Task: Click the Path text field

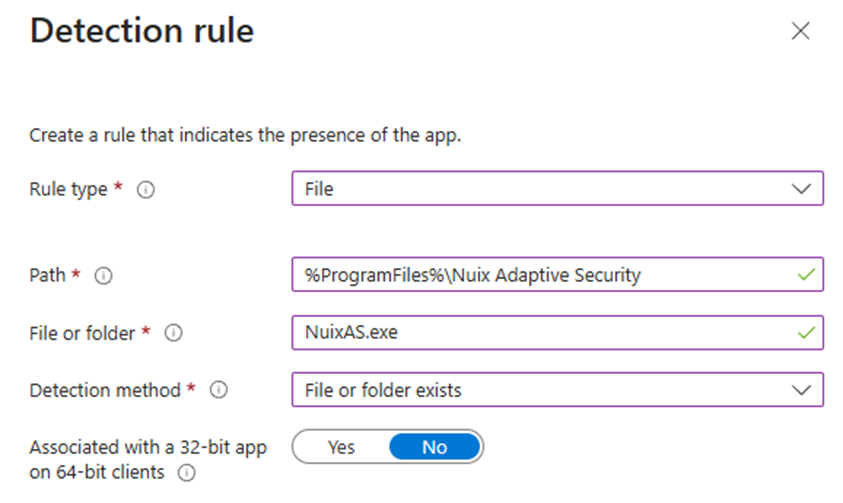Action: point(540,274)
